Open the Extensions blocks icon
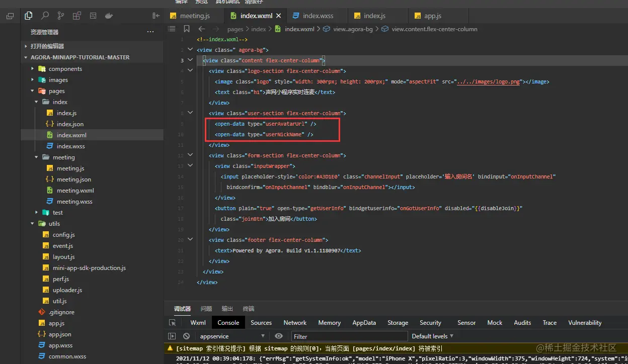 (77, 16)
